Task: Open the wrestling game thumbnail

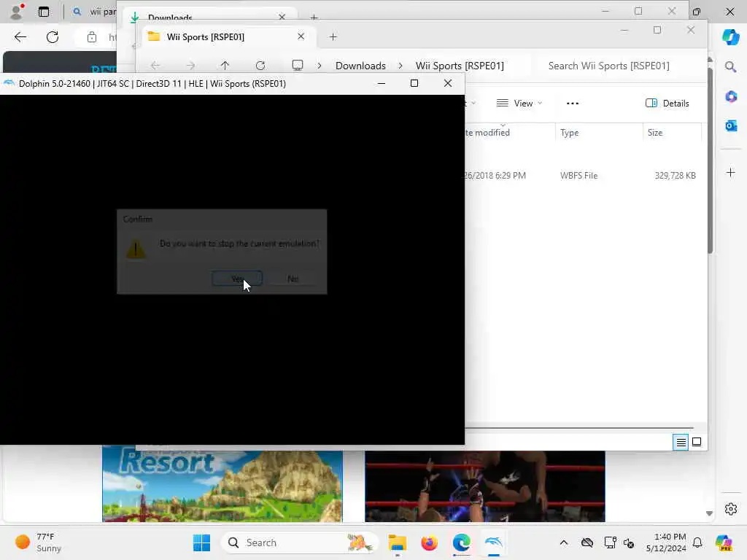Action: pyautogui.click(x=485, y=486)
